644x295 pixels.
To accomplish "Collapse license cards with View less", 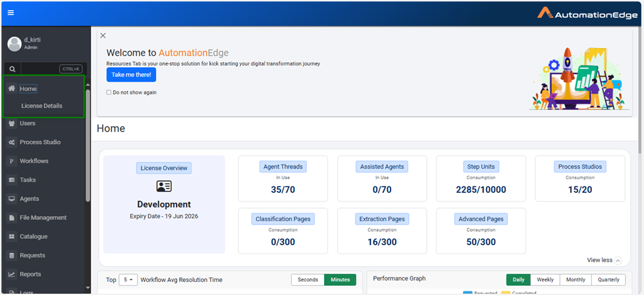I will pyautogui.click(x=604, y=260).
